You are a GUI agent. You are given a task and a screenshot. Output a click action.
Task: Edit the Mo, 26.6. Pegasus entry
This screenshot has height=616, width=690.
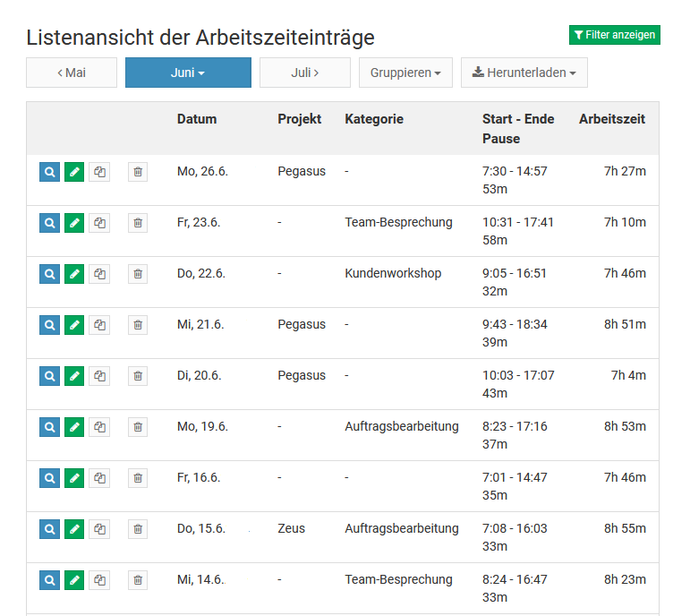tap(74, 172)
